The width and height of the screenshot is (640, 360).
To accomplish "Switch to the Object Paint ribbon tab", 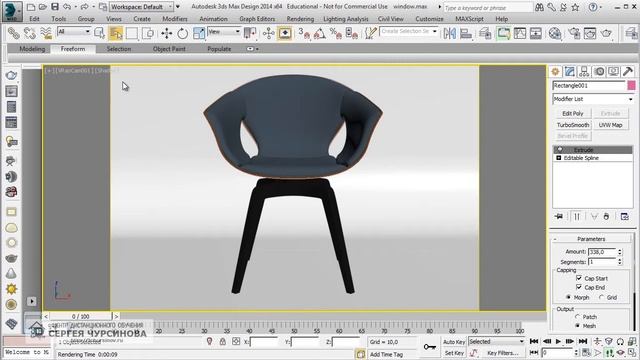I will point(169,49).
